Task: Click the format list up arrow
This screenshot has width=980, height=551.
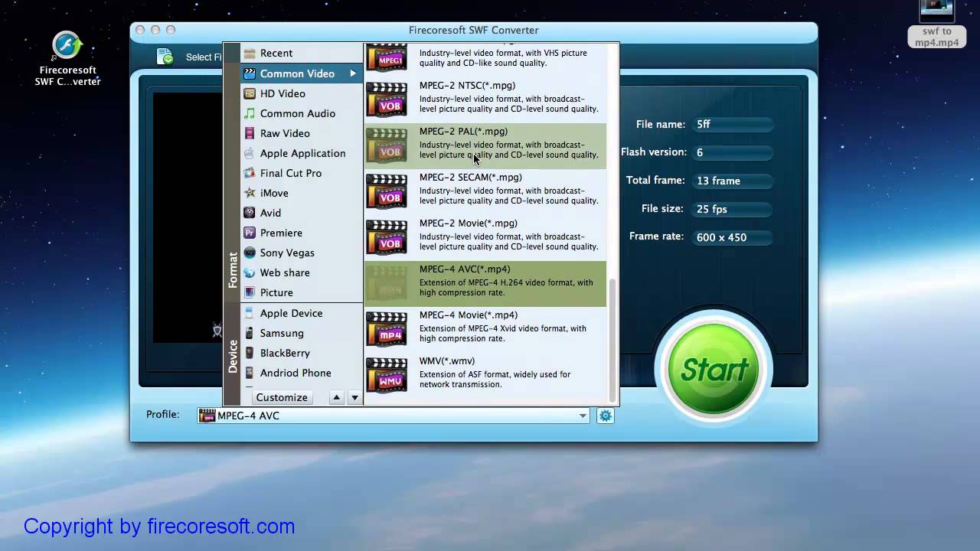Action: point(336,397)
